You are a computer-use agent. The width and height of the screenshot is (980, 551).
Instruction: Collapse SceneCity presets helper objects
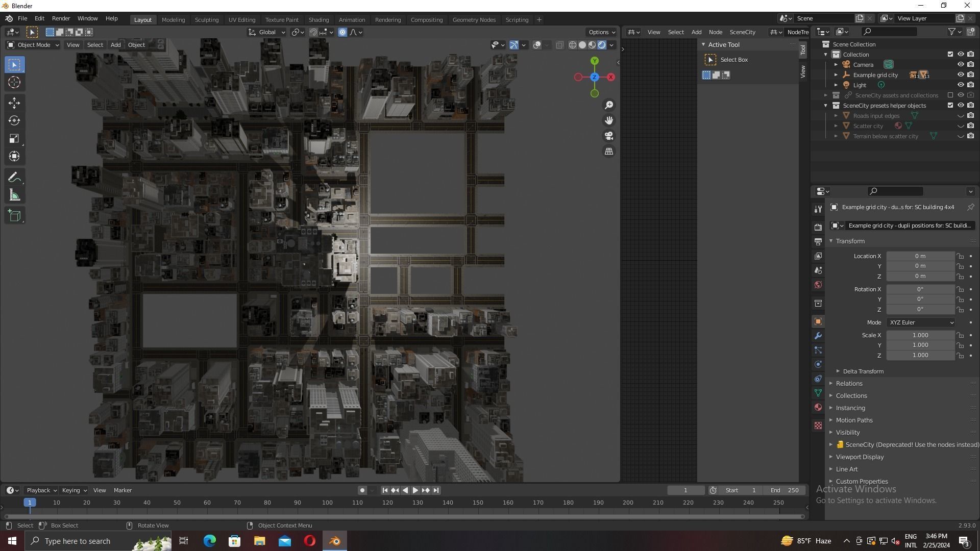825,106
